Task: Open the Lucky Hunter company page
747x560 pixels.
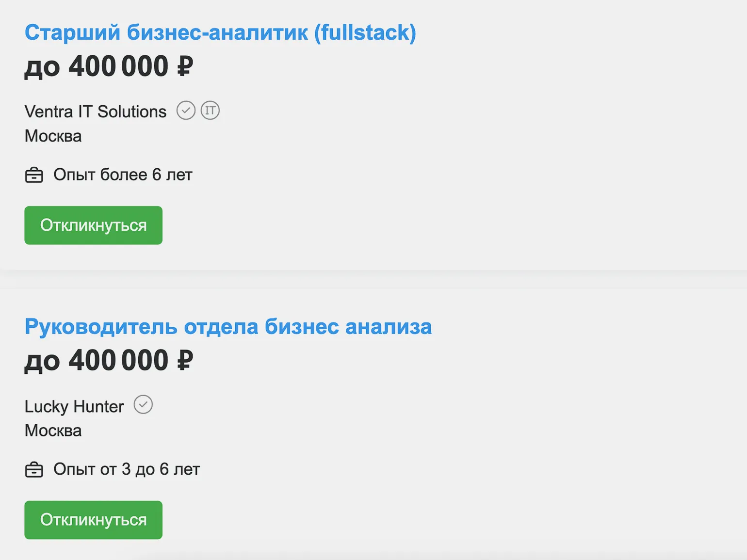Action: (74, 406)
